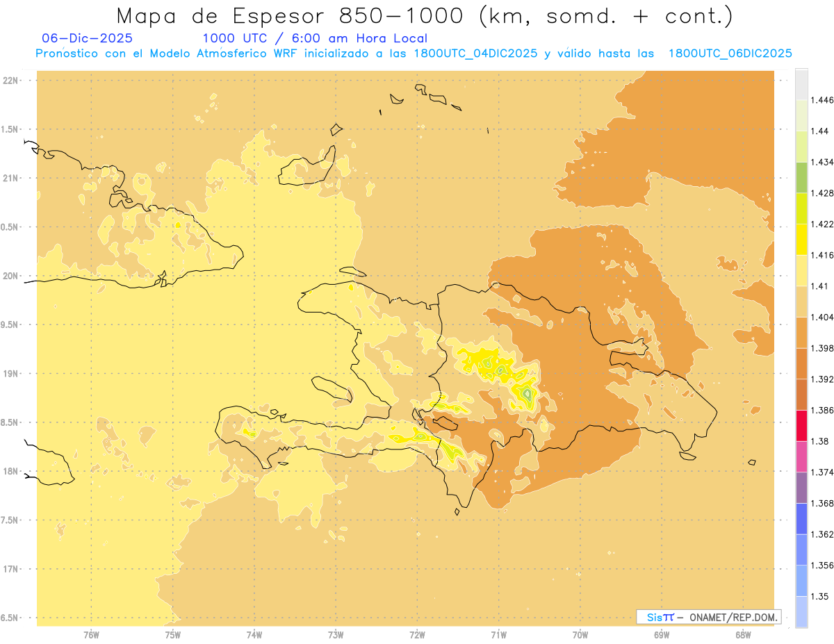
Task: Click the '72W' longitude label
Action: [x=418, y=634]
